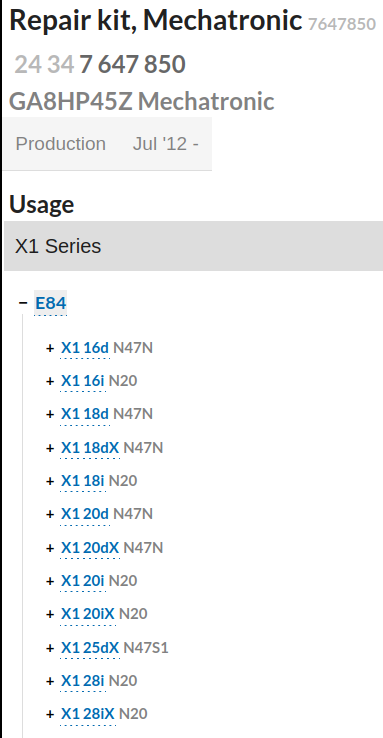Expand the X1 28iX N20 entry

coord(50,714)
